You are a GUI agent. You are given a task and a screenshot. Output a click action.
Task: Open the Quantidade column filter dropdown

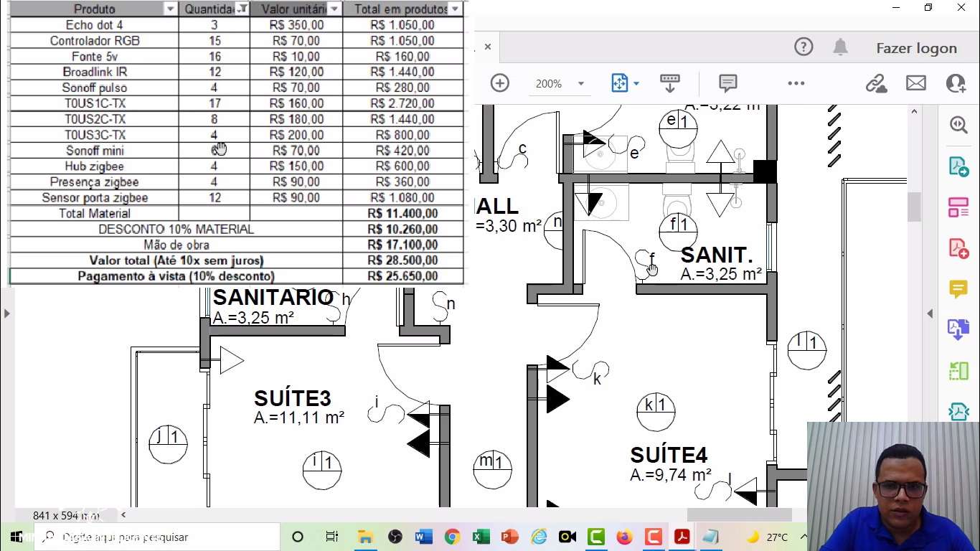point(242,9)
